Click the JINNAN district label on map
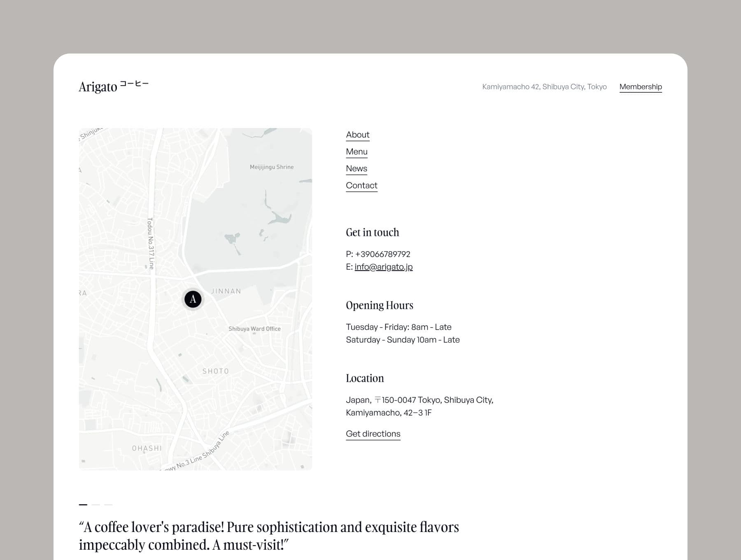 (226, 291)
